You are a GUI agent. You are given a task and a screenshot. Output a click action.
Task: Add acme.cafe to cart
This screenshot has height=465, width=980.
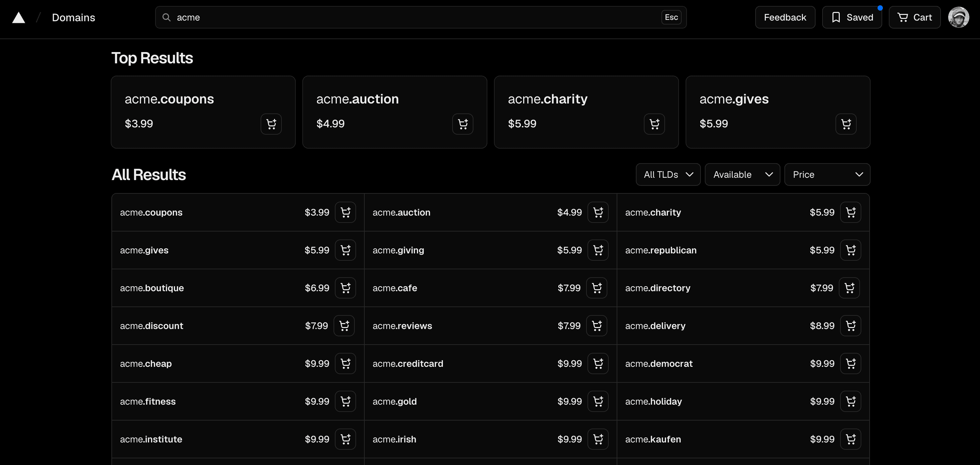[597, 288]
